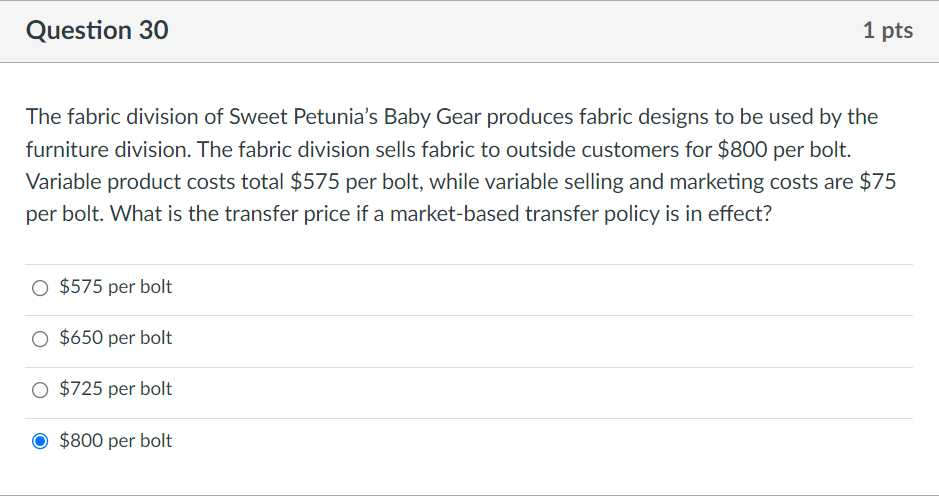Click "$575 per bolt," within the question paragraph
939x496 pixels.
coord(358,182)
